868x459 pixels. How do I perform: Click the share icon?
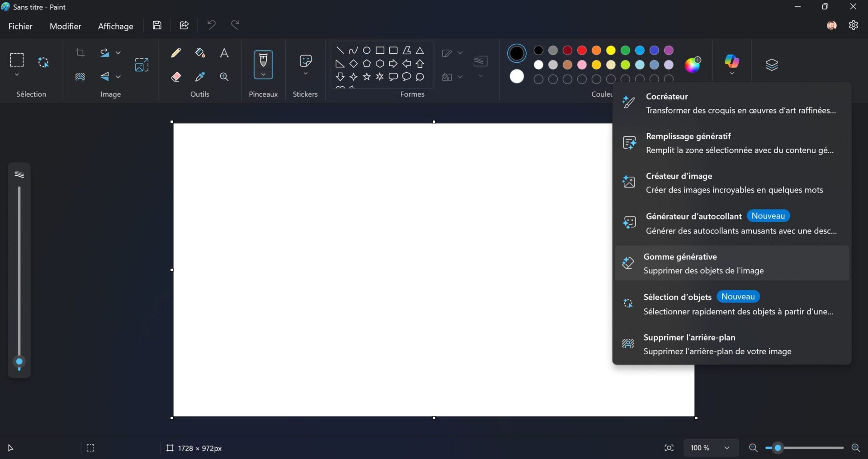coord(184,25)
